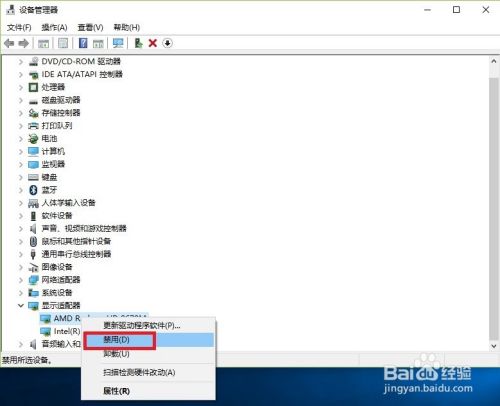Image resolution: width=500 pixels, height=406 pixels.
Task: Click the red X uninstall icon
Action: click(153, 43)
